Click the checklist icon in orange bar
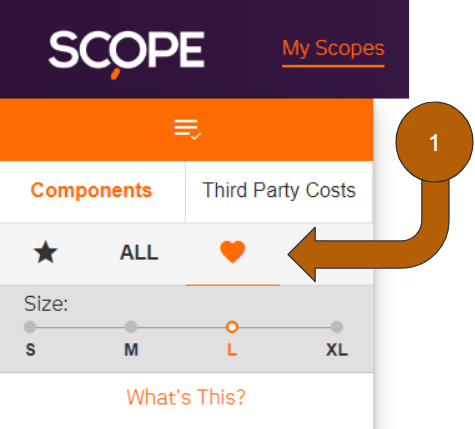Image resolution: width=475 pixels, height=429 pixels. [187, 129]
